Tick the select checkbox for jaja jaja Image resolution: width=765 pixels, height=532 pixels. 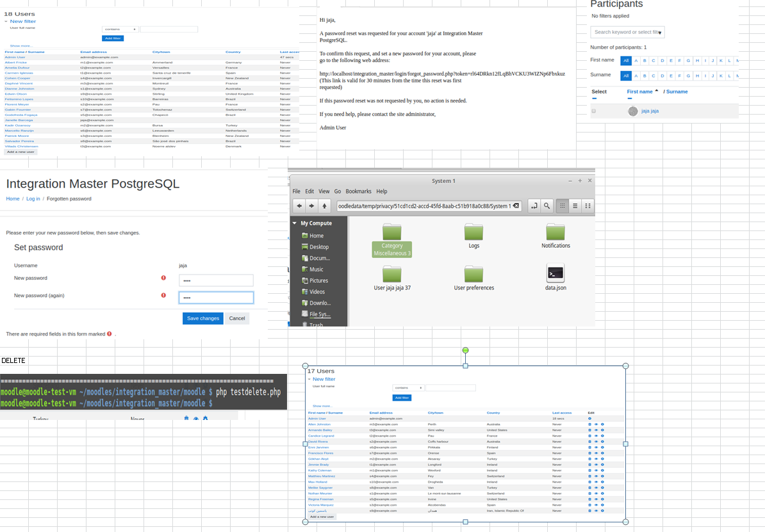pyautogui.click(x=594, y=111)
